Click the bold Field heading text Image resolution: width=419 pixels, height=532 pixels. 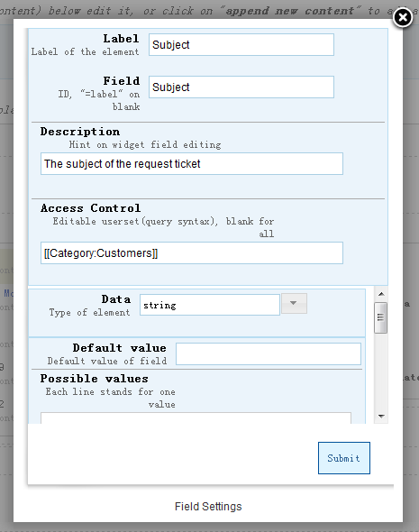point(122,81)
